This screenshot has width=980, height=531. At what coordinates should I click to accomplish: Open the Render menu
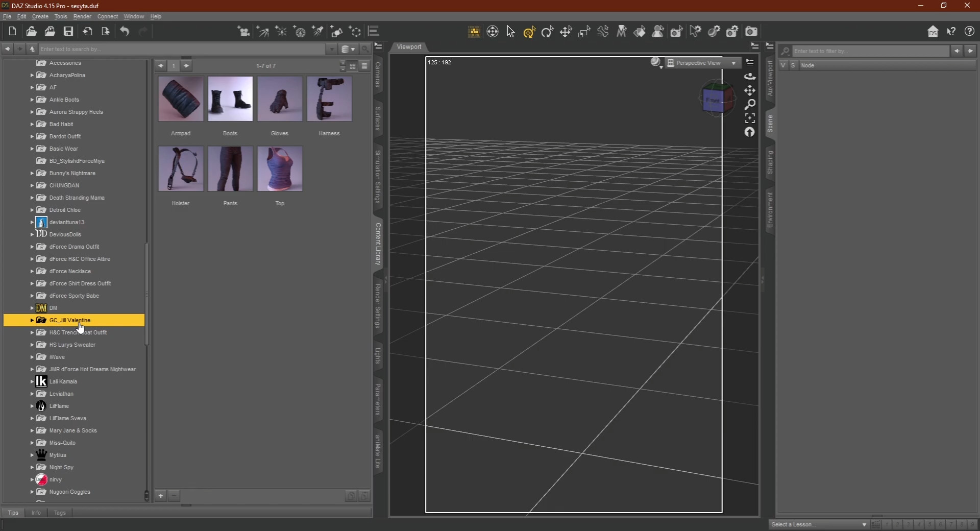tap(82, 16)
